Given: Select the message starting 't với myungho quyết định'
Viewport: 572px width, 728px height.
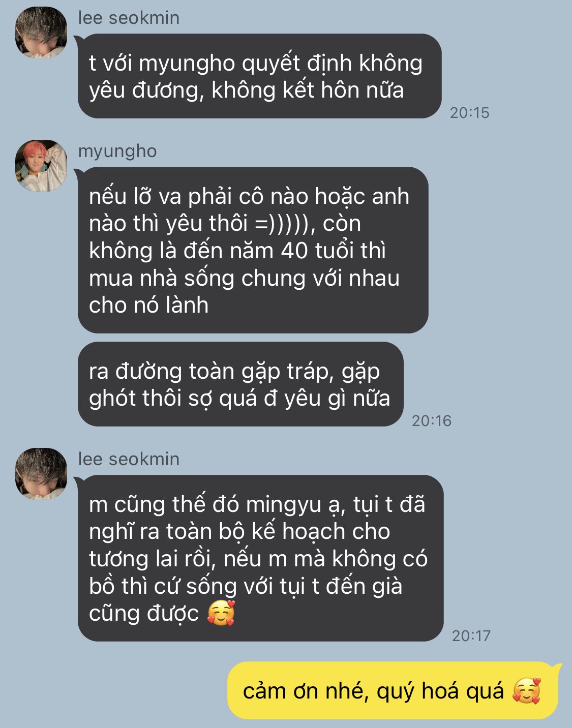Looking at the screenshot, I should click(x=259, y=76).
